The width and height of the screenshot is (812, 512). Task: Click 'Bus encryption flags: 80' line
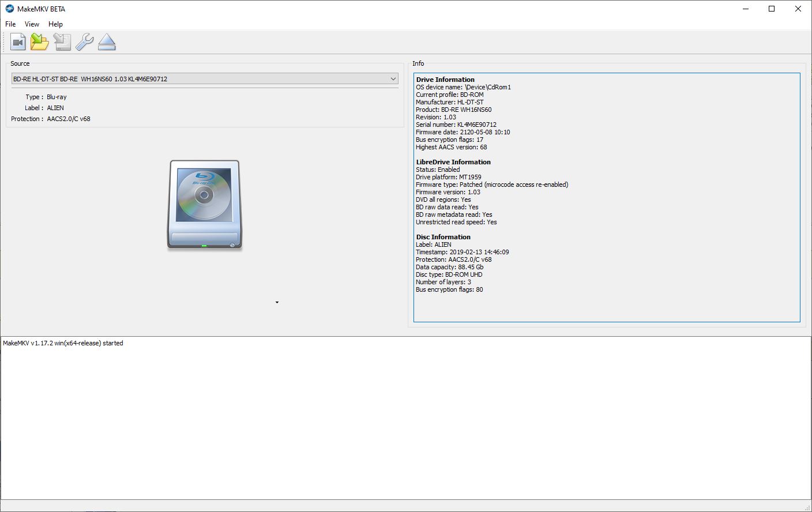pos(450,289)
